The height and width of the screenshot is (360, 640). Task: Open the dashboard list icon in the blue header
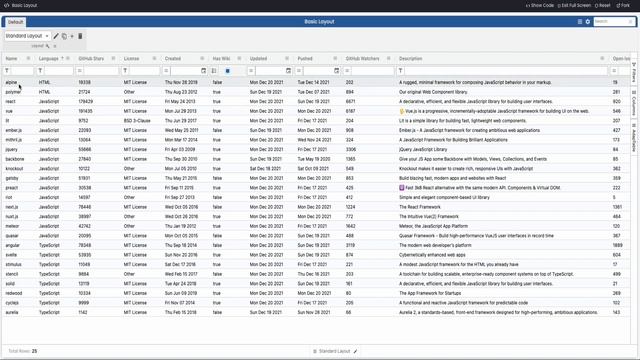[580, 22]
